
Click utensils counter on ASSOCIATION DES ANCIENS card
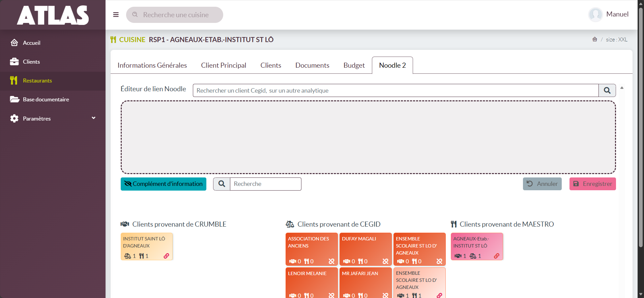(309, 261)
